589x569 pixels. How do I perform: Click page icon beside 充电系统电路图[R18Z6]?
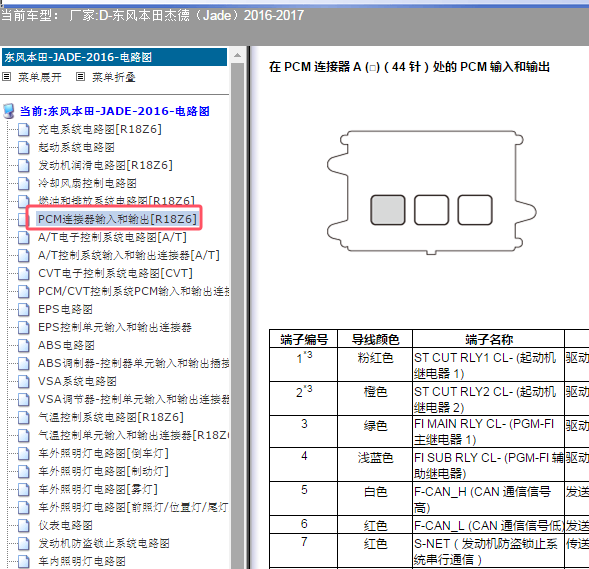[x=24, y=129]
